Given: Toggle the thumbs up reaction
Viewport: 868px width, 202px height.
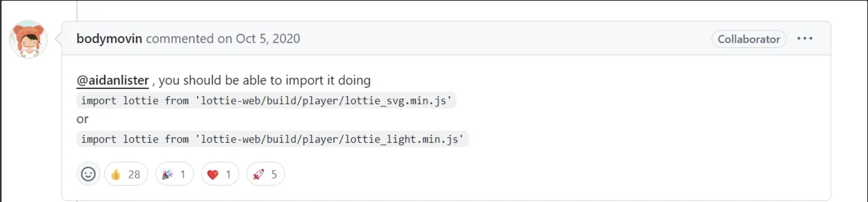Looking at the screenshot, I should click(x=126, y=174).
